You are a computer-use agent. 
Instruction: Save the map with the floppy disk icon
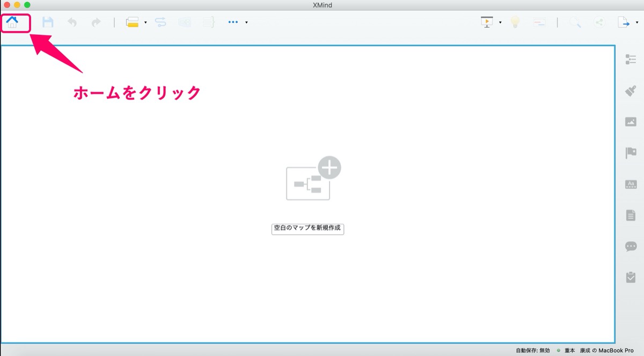click(48, 22)
